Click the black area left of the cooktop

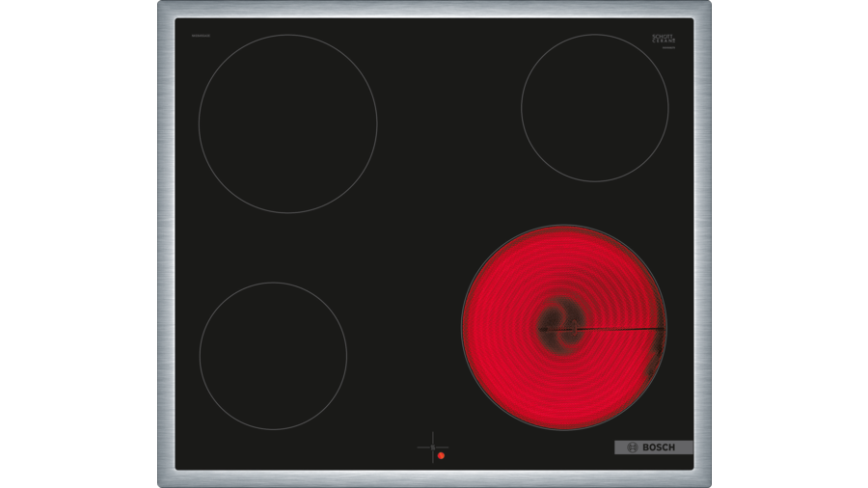click(77, 244)
